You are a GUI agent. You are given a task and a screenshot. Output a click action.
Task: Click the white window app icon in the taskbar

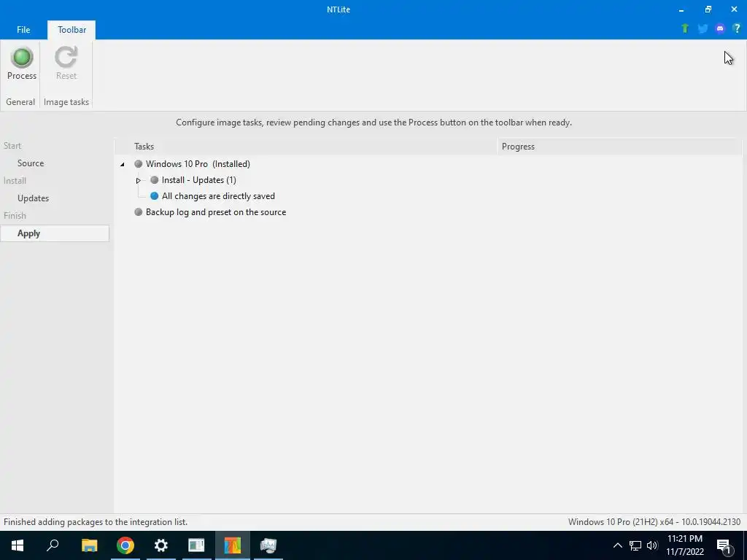[x=196, y=545]
